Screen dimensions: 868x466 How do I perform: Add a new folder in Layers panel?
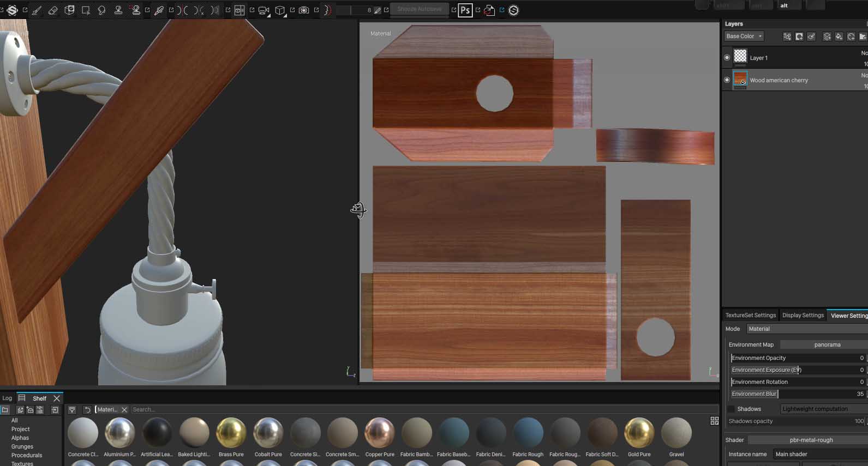pyautogui.click(x=863, y=37)
